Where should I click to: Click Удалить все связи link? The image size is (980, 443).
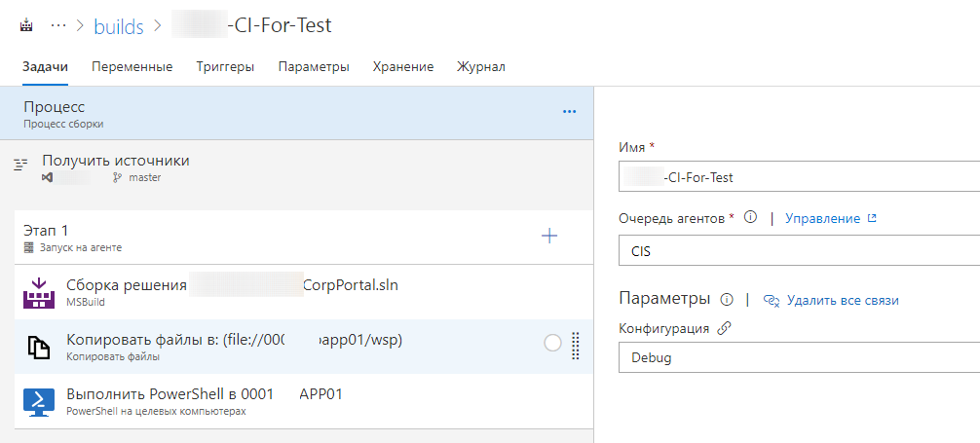(x=842, y=300)
